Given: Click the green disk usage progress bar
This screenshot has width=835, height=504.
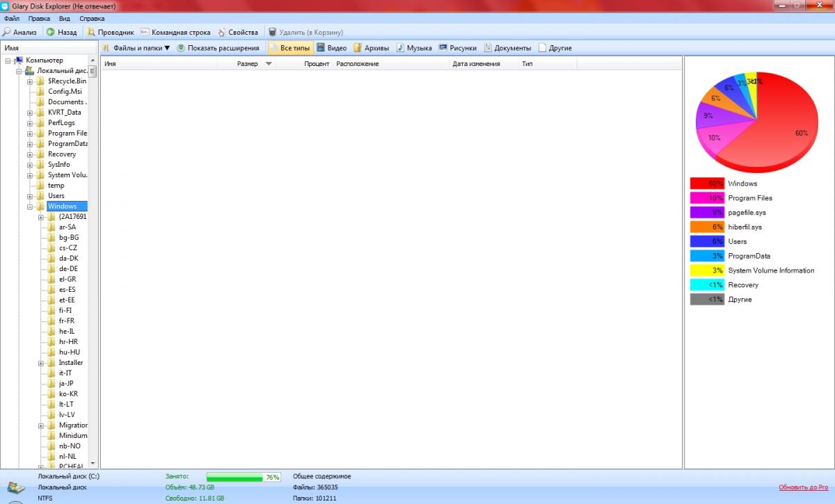Looking at the screenshot, I should coord(244,478).
